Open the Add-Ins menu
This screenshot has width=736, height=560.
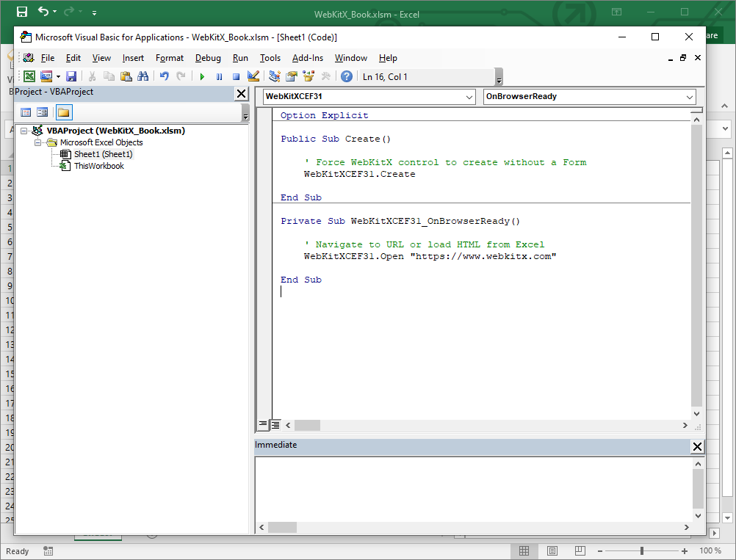[308, 58]
